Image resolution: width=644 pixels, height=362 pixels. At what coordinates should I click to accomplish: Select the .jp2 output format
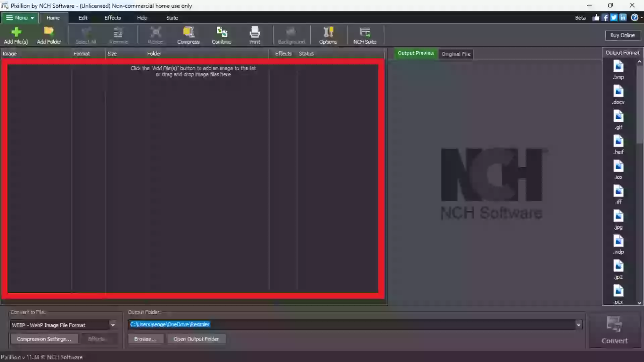pos(618,270)
